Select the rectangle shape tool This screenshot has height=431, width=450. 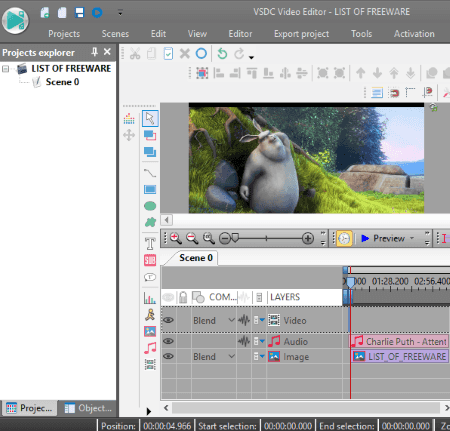coord(150,190)
